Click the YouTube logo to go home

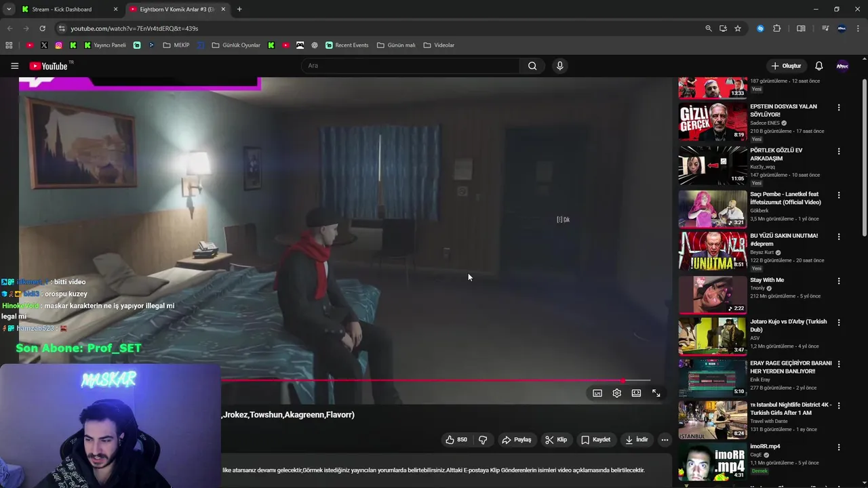(x=49, y=66)
